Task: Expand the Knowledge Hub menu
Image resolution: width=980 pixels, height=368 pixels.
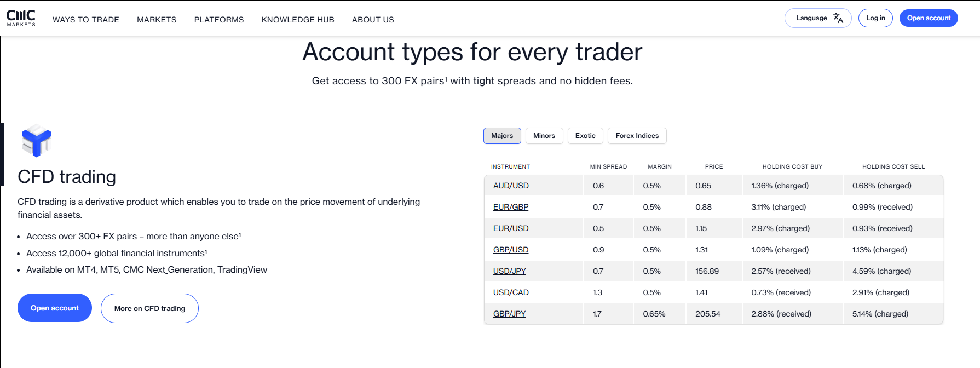Action: [x=298, y=20]
